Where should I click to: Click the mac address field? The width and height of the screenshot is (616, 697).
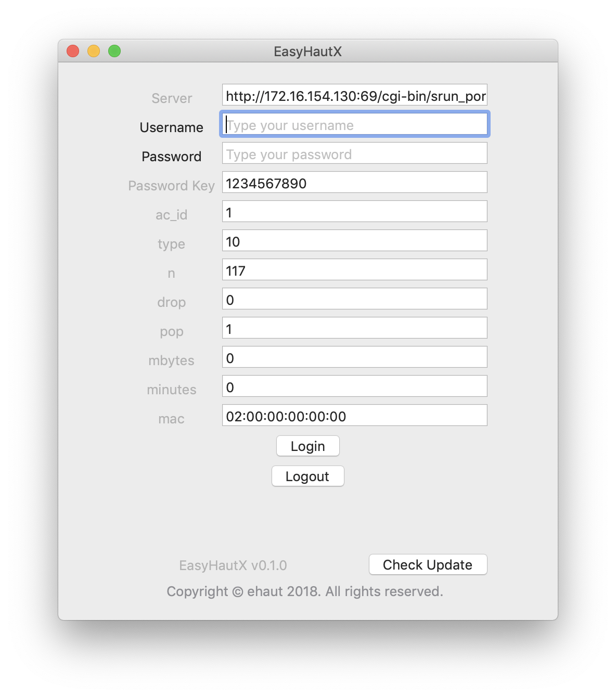click(354, 416)
